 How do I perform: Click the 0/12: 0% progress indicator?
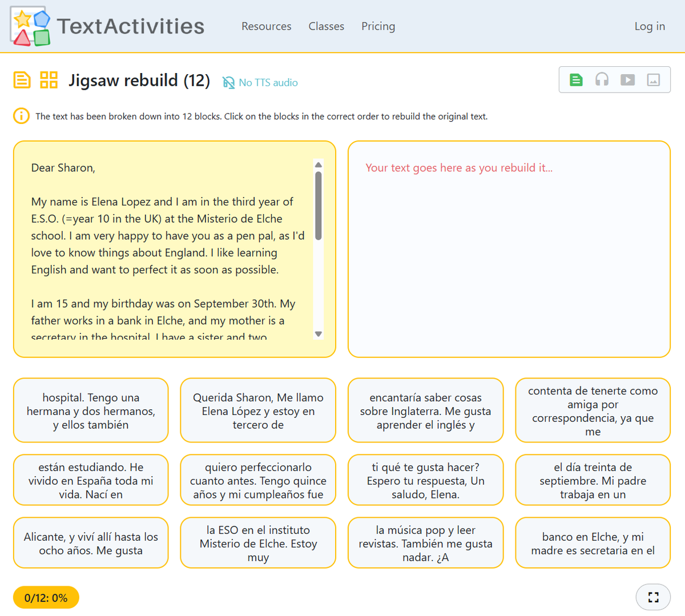[x=46, y=598]
